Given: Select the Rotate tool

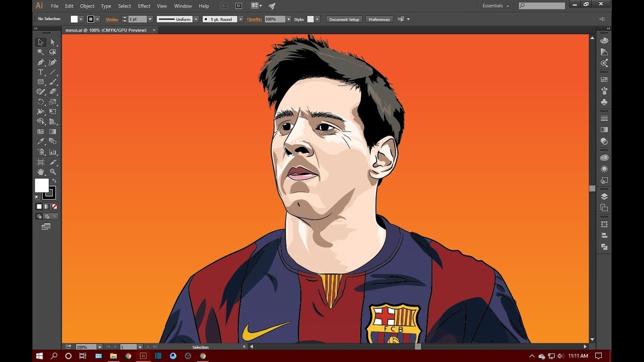Looking at the screenshot, I should (41, 102).
